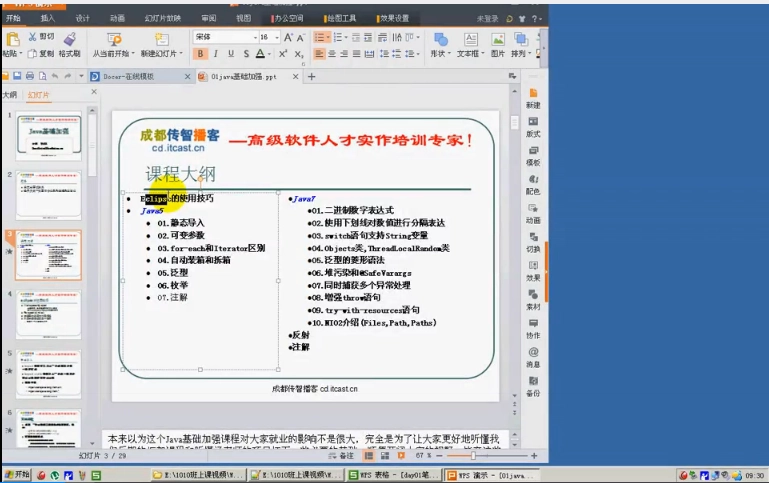Viewport: 769px width, 483px height.
Task: Expand numbered list dropdown
Action: 346,37
